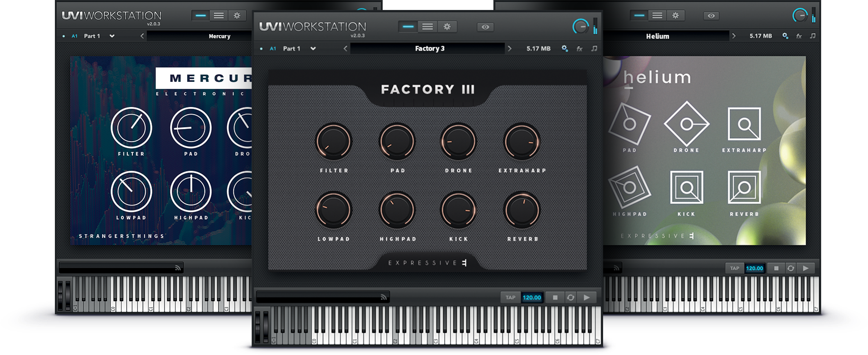This screenshot has height=355, width=868.
Task: Toggle the eye button in the Helium window
Action: click(711, 16)
